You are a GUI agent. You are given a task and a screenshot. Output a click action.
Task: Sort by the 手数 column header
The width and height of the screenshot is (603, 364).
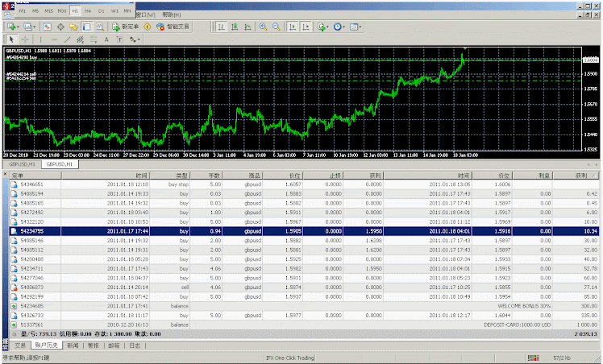coord(206,176)
